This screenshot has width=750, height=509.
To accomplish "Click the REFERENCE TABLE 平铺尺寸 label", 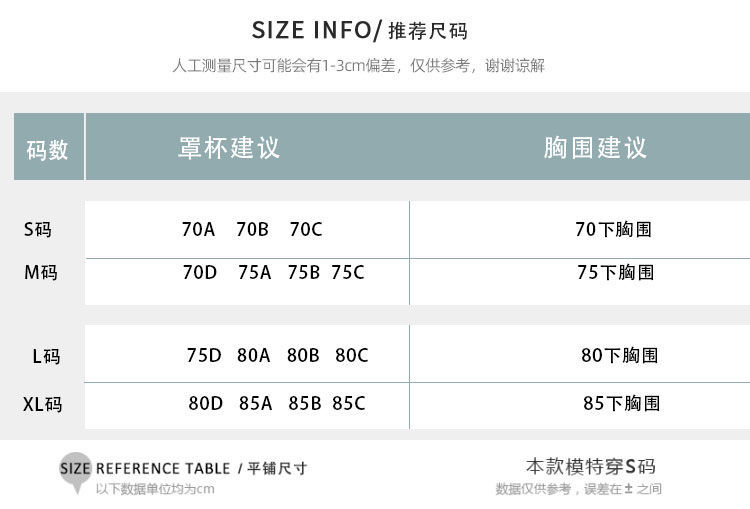I will [201, 468].
